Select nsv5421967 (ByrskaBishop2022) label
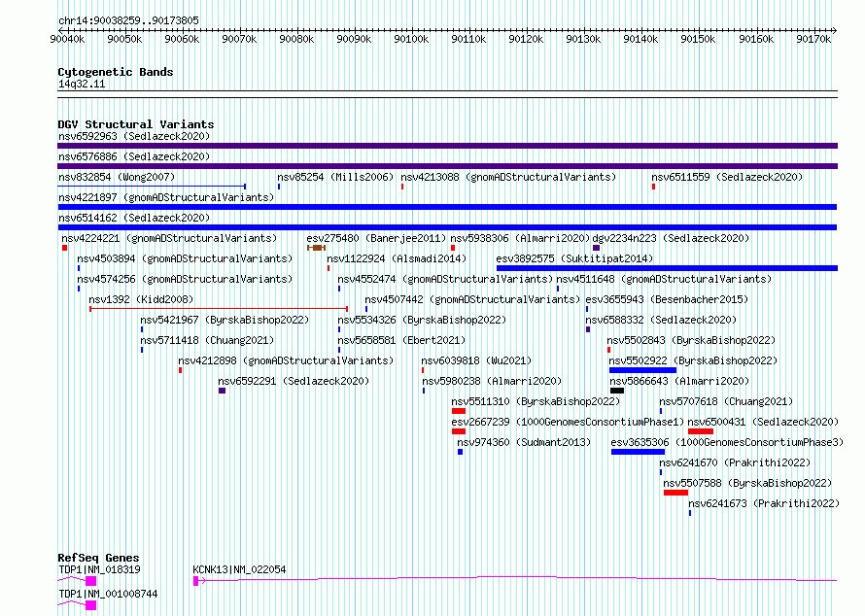 225,320
